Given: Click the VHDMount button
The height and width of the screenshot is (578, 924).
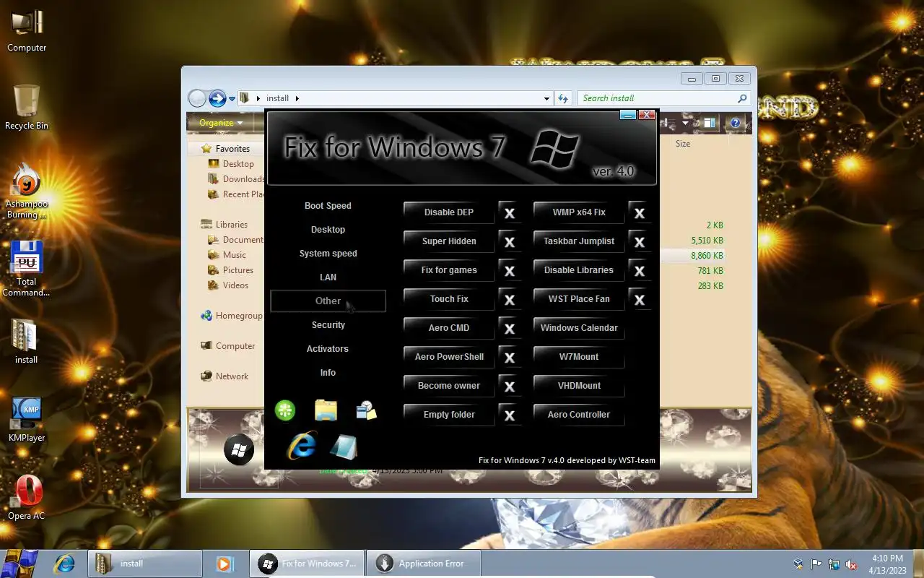Looking at the screenshot, I should point(579,386).
